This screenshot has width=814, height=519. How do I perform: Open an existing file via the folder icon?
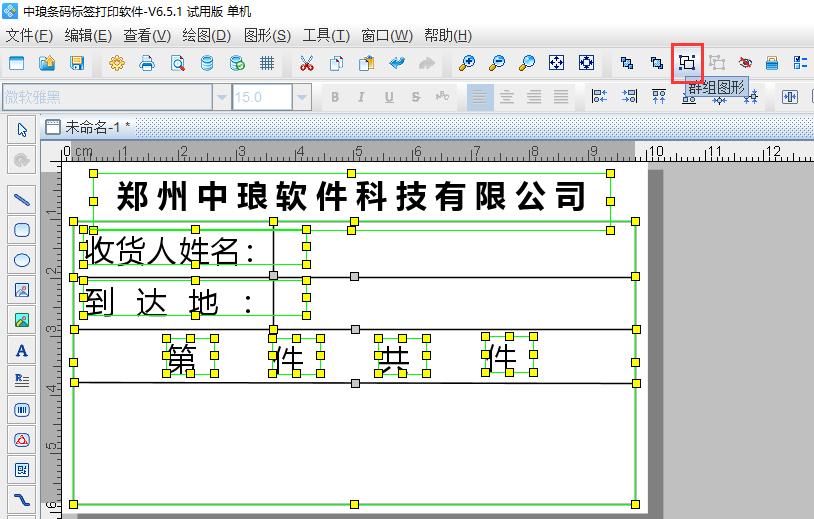point(47,63)
